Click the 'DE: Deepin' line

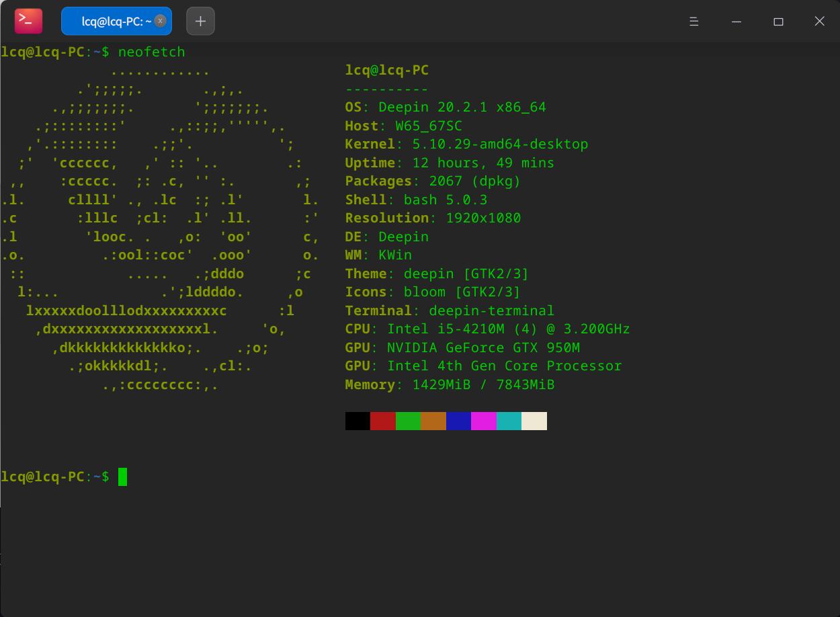coord(387,237)
